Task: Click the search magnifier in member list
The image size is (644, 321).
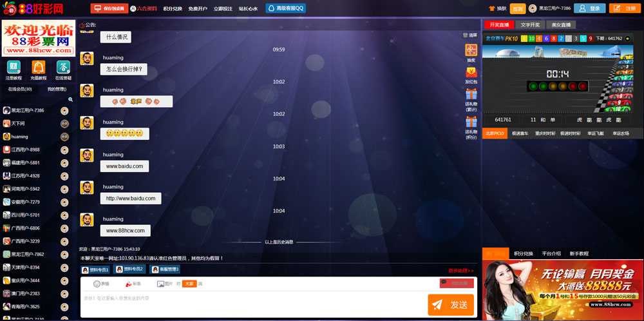Action: click(71, 99)
